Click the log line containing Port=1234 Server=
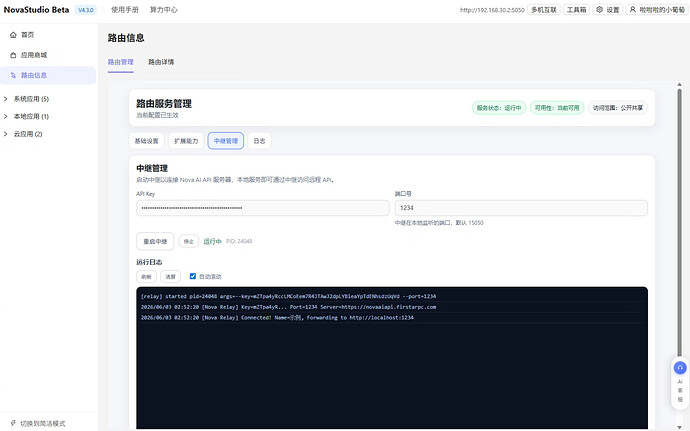The height and width of the screenshot is (431, 690). pyautogui.click(x=288, y=307)
